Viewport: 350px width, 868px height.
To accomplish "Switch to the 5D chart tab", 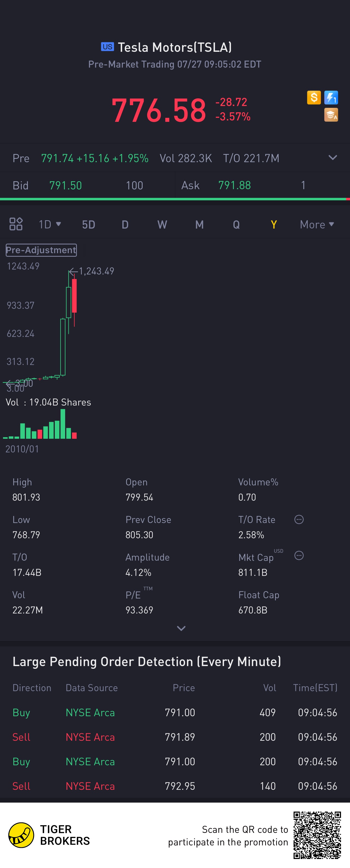I will click(x=89, y=224).
